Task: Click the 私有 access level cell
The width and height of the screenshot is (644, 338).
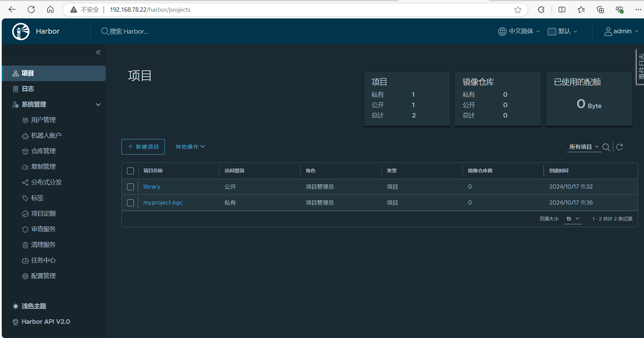Action: click(x=230, y=203)
